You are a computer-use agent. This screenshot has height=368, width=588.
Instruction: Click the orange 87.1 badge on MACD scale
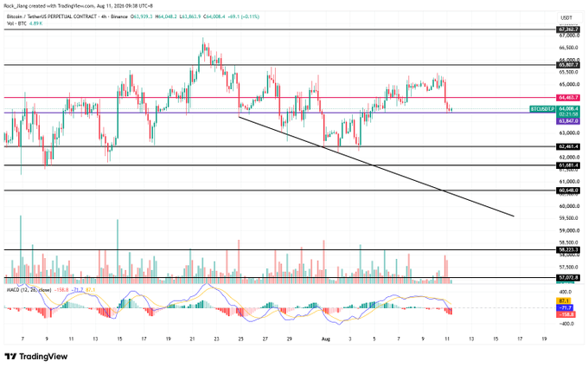564,301
